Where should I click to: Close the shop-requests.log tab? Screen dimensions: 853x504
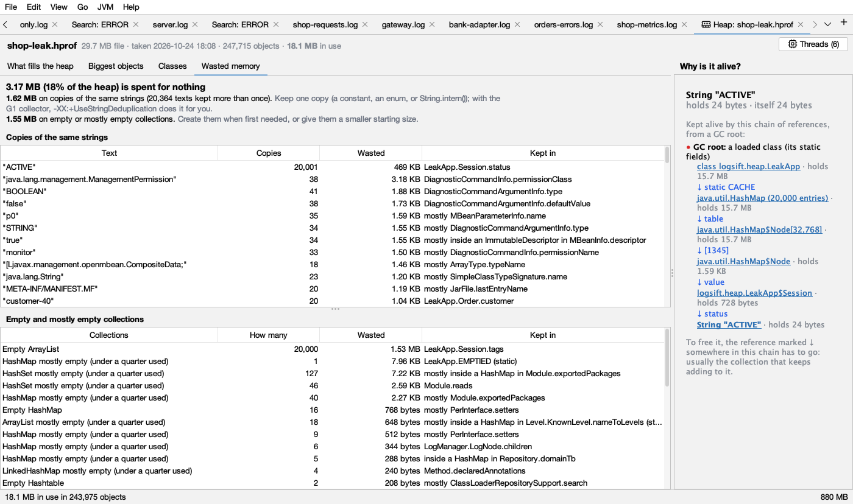365,25
